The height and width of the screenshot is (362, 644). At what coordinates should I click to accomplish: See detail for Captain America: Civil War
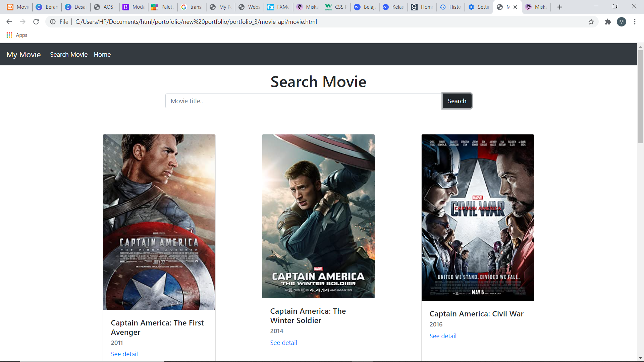pyautogui.click(x=443, y=336)
